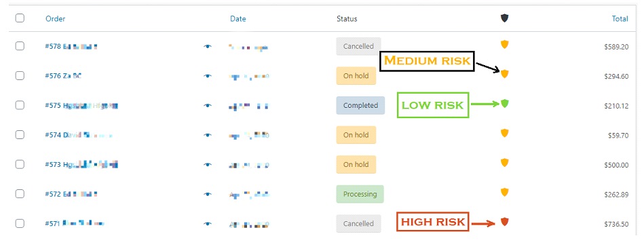Click the Processing status badge of #572
Image resolution: width=644 pixels, height=251 pixels.
coord(360,194)
